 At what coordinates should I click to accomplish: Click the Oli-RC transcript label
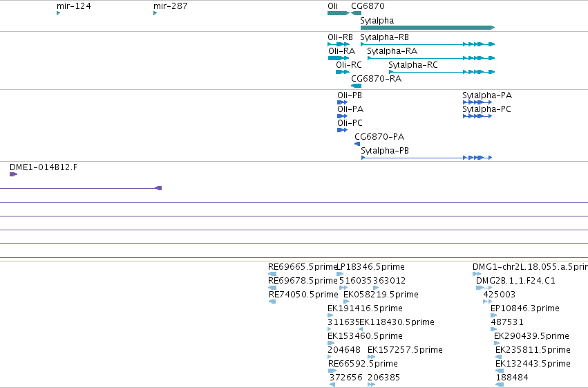click(x=349, y=65)
